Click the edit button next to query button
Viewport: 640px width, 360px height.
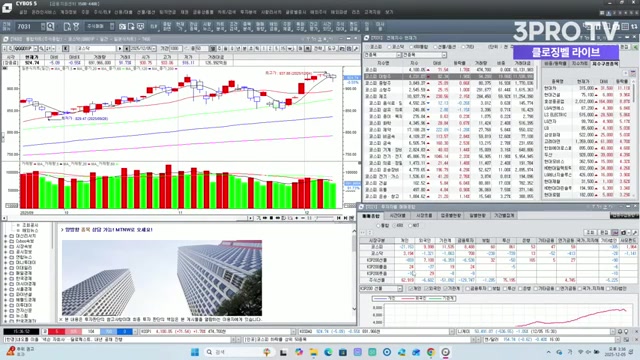pyautogui.click(x=604, y=232)
